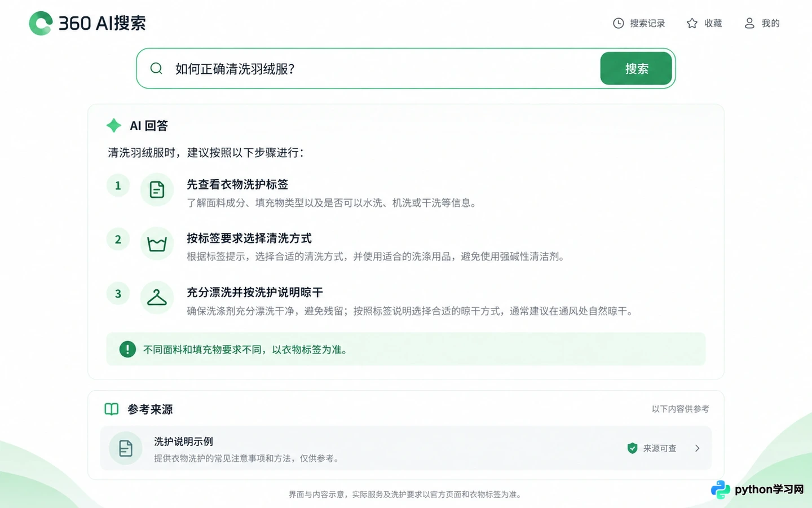The height and width of the screenshot is (508, 812).
Task: Click the AI 回答 sparkle icon
Action: click(x=114, y=126)
